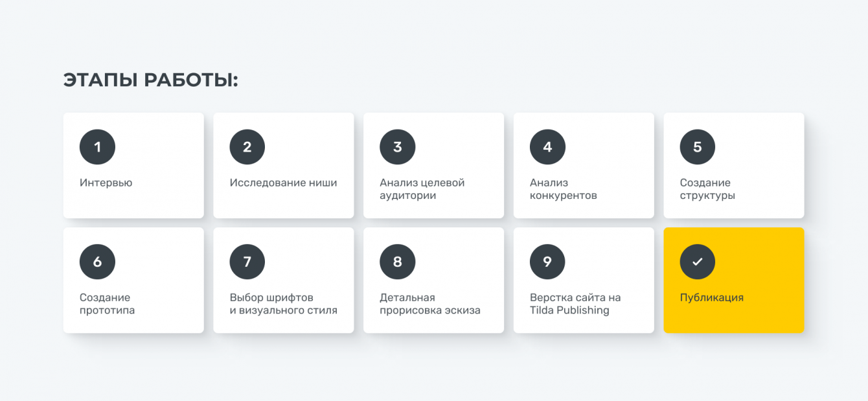Select the number 3 circle badge
Viewport: 868px width, 401px height.
tap(397, 147)
